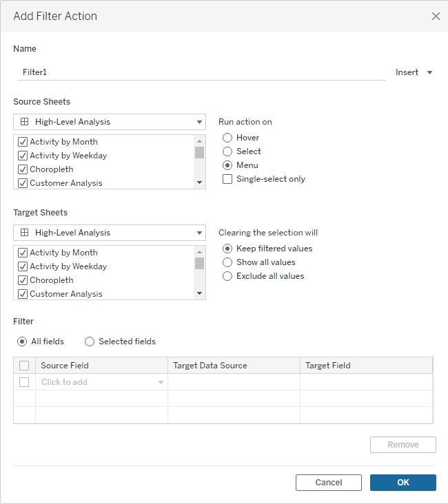Choose Select as the run action
This screenshot has height=504, width=448.
[x=227, y=151]
